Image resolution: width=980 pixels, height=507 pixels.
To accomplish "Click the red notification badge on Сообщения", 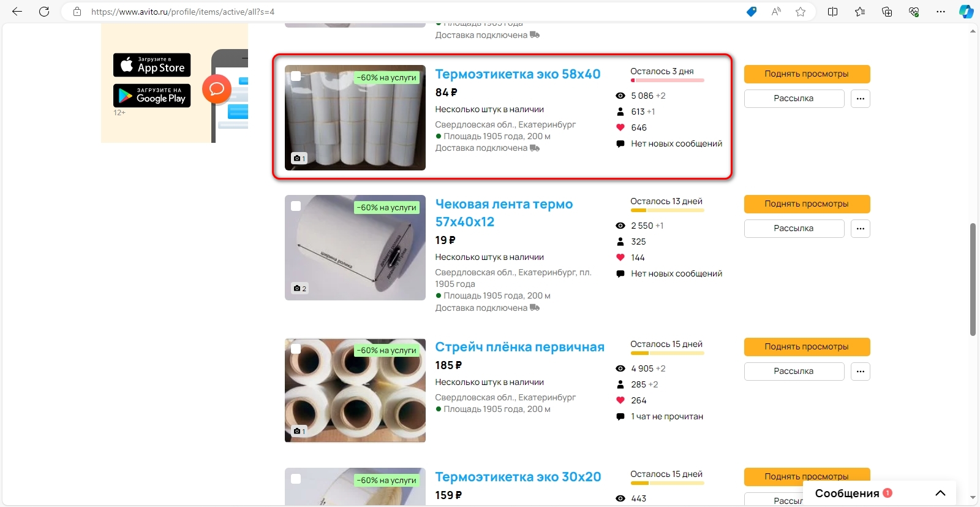I will pyautogui.click(x=888, y=493).
